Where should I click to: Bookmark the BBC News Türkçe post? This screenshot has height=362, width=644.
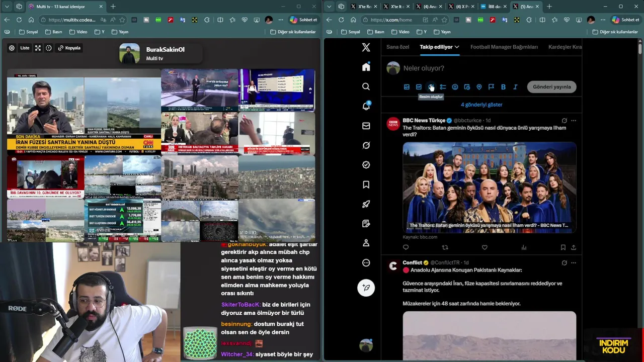tap(563, 247)
